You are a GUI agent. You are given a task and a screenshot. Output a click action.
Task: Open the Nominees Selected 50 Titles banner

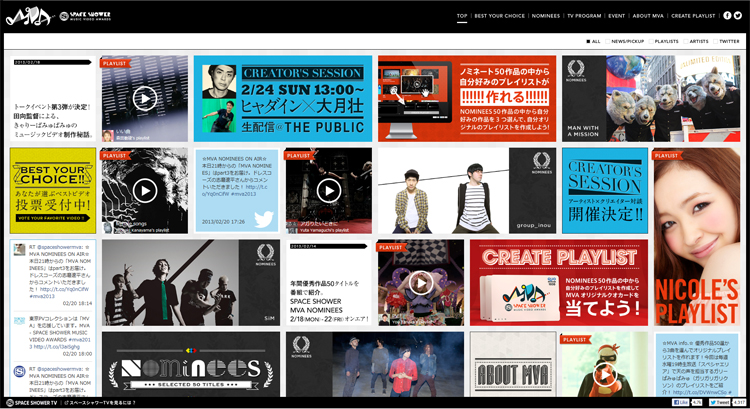click(191, 365)
